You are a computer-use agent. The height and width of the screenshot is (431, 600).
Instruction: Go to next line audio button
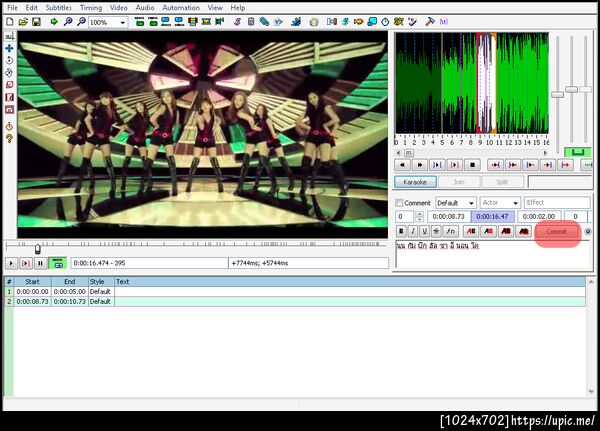419,165
